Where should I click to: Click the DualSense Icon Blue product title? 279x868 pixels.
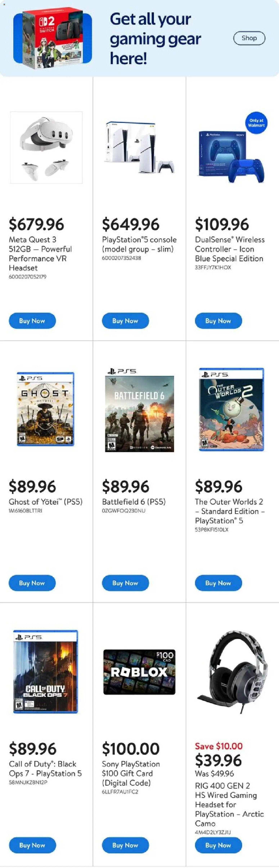click(229, 249)
